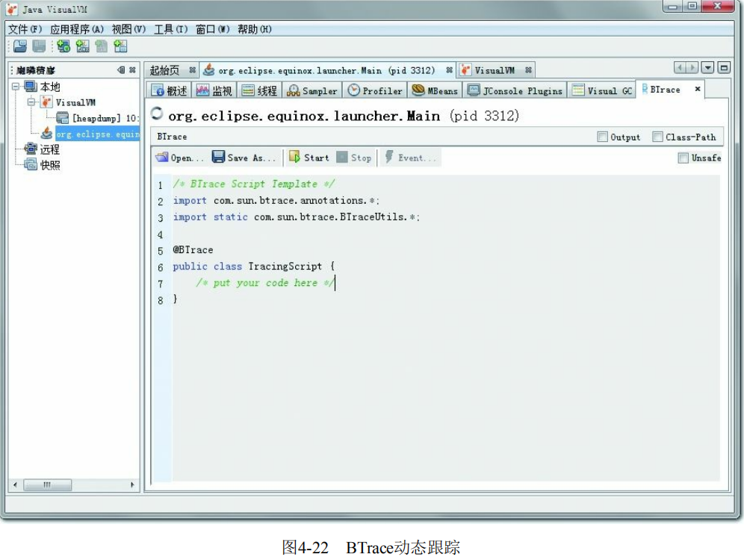Click the Stop button
Image resolution: width=744 pixels, height=560 pixels.
tap(354, 158)
